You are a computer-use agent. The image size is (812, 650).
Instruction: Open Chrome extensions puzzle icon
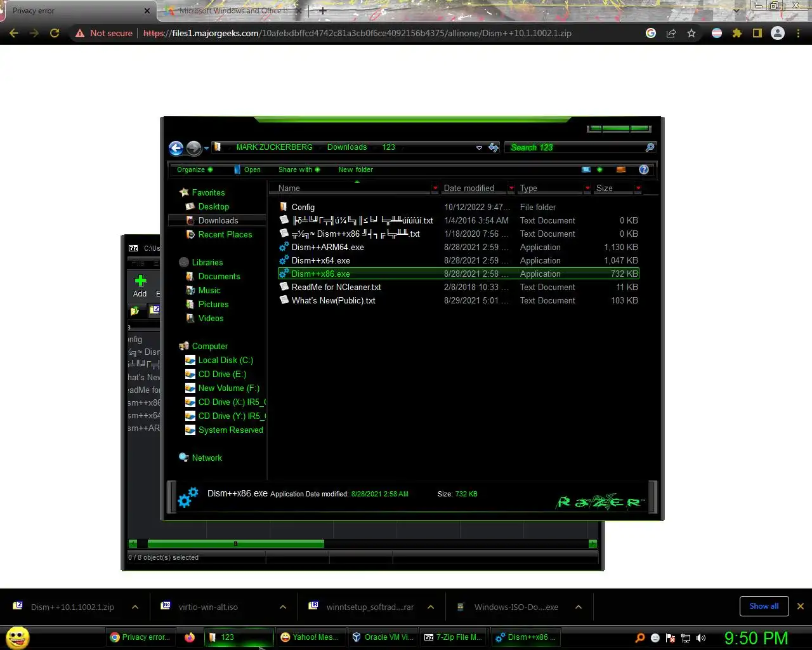pos(737,33)
